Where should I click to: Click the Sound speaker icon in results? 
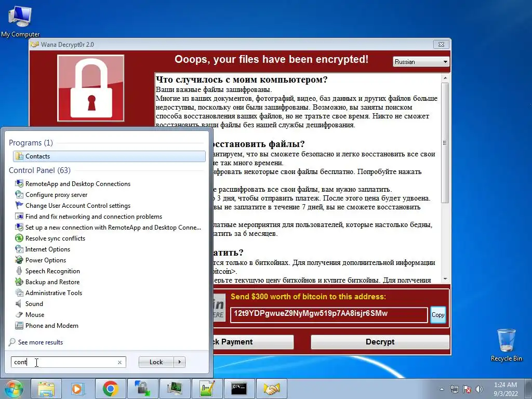[x=19, y=303]
